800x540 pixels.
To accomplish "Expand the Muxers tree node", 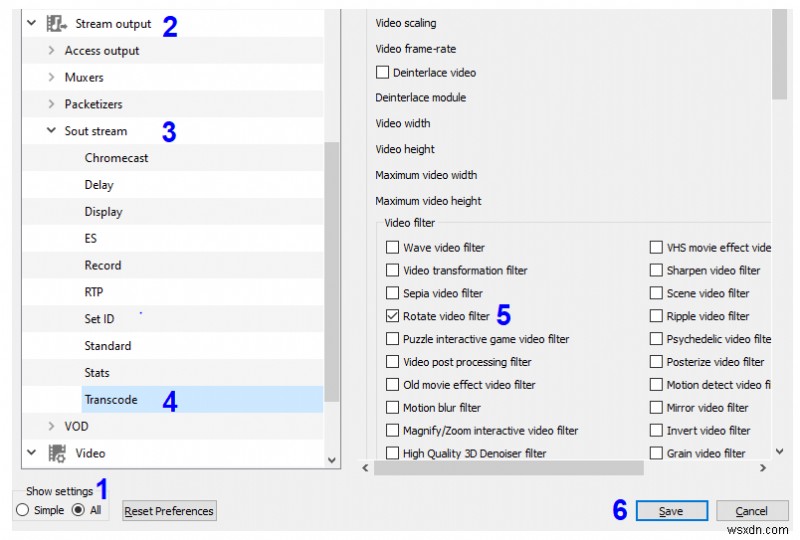I will [51, 77].
